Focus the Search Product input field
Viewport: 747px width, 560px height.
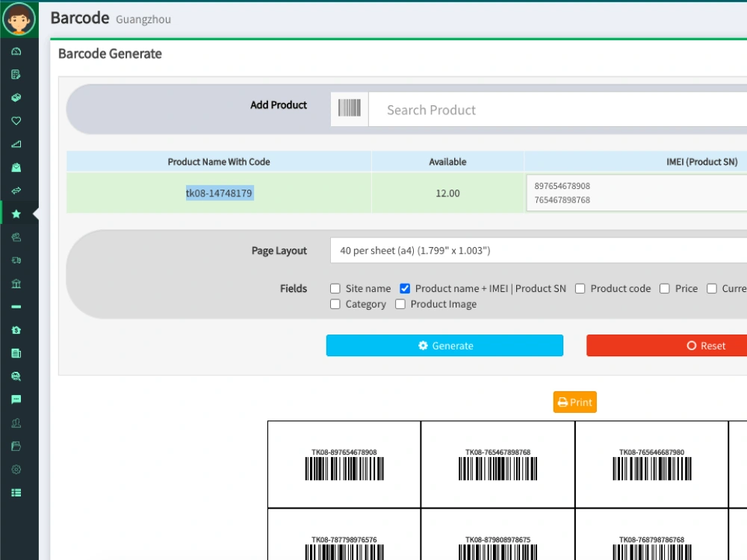[557, 110]
